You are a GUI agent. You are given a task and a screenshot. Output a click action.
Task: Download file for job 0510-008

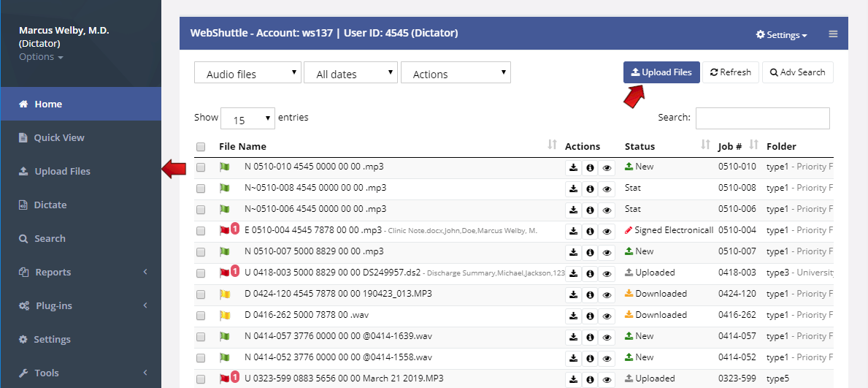tap(574, 189)
